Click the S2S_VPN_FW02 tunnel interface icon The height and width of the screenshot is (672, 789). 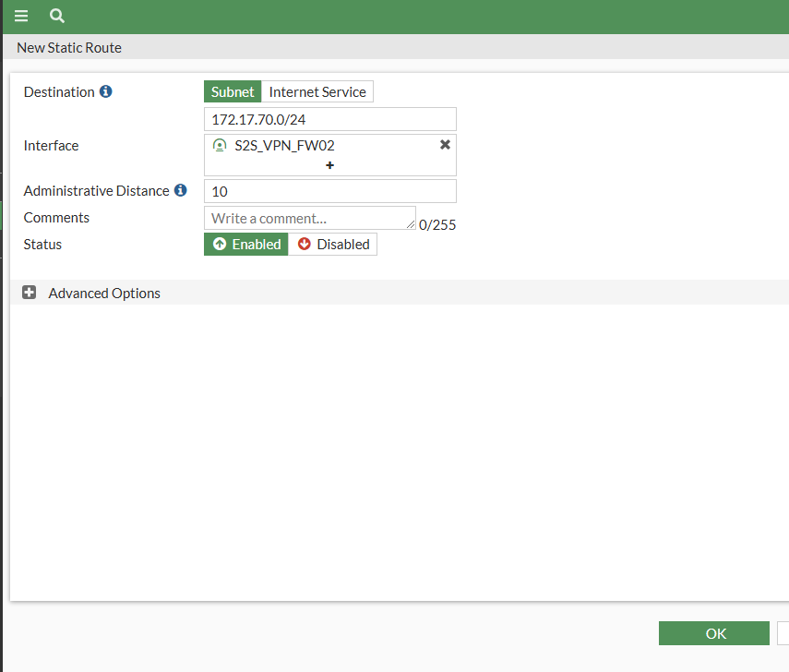(220, 146)
